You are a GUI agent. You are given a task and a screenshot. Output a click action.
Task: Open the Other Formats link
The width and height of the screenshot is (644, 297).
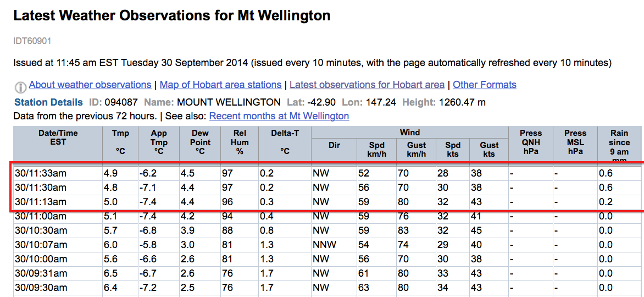485,85
